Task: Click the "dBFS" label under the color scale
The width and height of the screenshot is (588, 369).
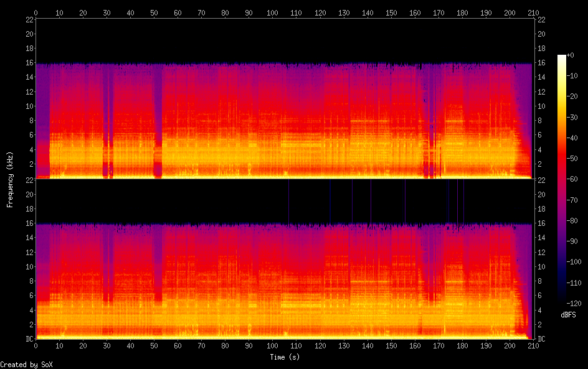Action: pyautogui.click(x=568, y=315)
